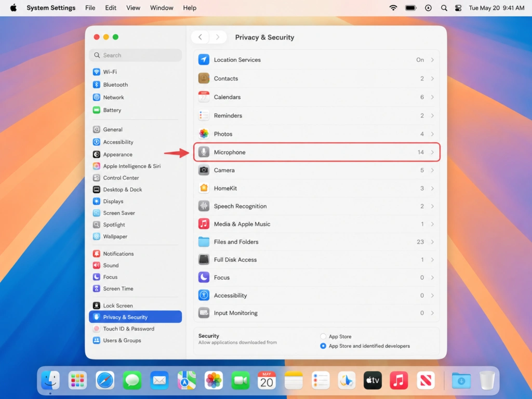The width and height of the screenshot is (532, 399).
Task: Select the Touch ID & Password fingerprint icon
Action: (x=96, y=329)
